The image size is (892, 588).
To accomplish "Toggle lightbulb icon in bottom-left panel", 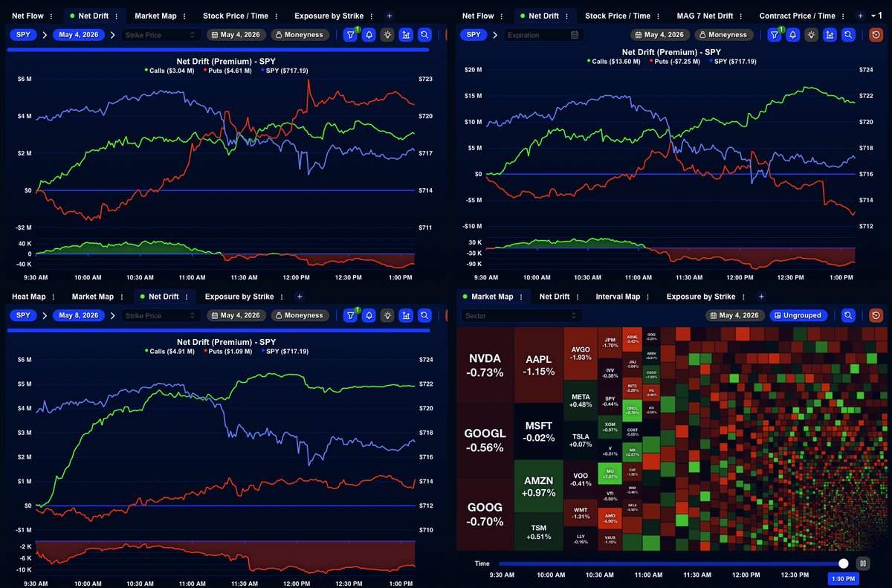I will tap(387, 315).
